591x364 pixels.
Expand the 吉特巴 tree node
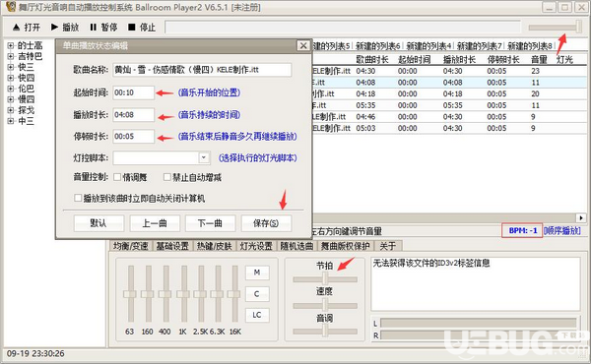coord(11,56)
